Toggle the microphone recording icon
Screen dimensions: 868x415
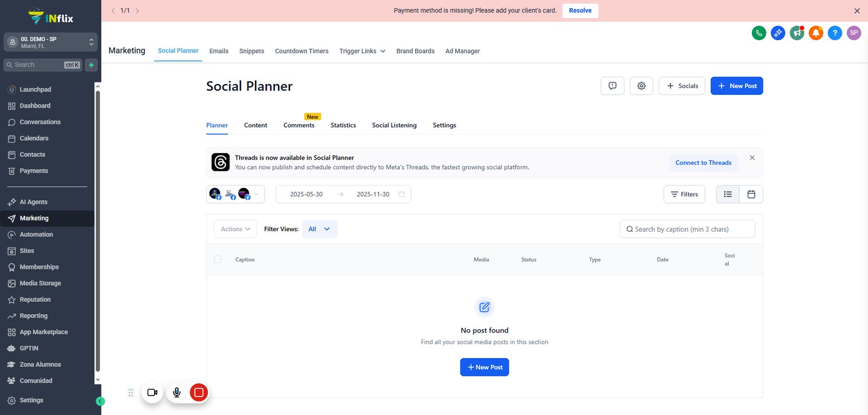pyautogui.click(x=176, y=392)
